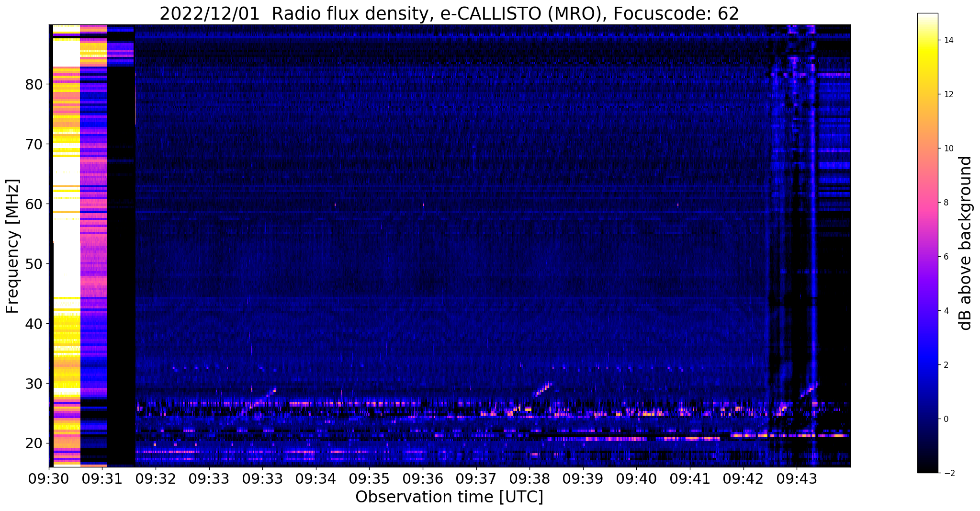
Task: Click the 09:30 time tick label
Action: [x=49, y=478]
